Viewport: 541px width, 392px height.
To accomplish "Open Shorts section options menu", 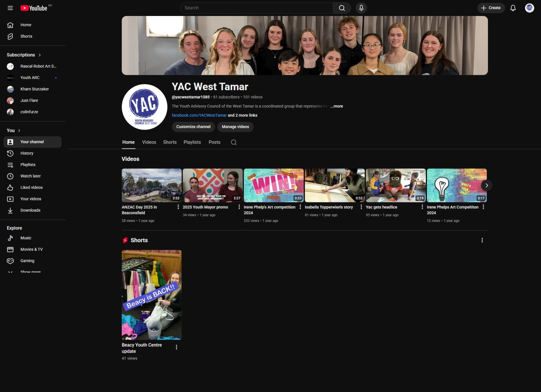I will pos(482,240).
